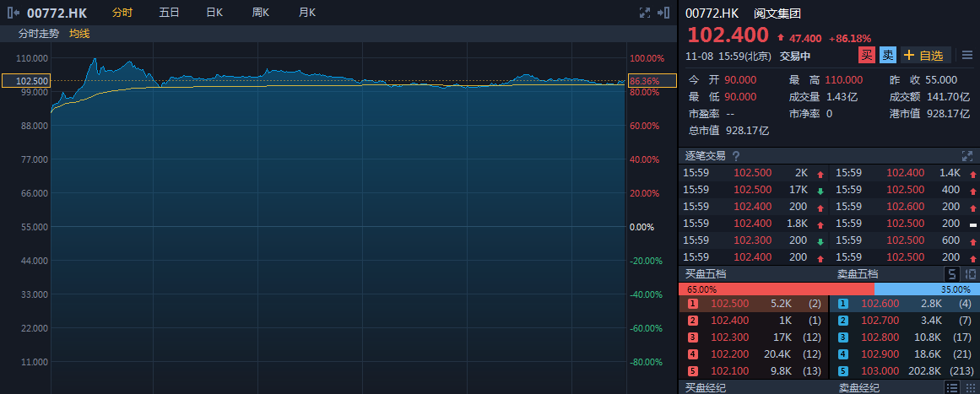Viewport: 980px width, 394px height.
Task: Click the blue sell-side 35.00% bar
Action: pos(927,289)
